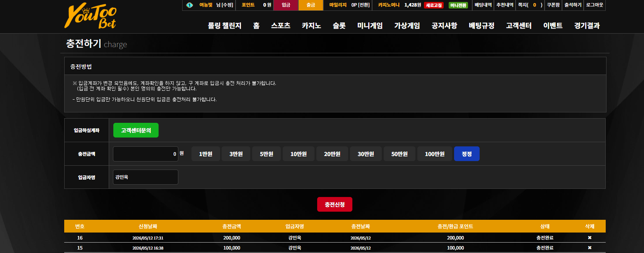This screenshot has width=644, height=253.
Task: Open the 스포츠 menu
Action: pos(280,25)
